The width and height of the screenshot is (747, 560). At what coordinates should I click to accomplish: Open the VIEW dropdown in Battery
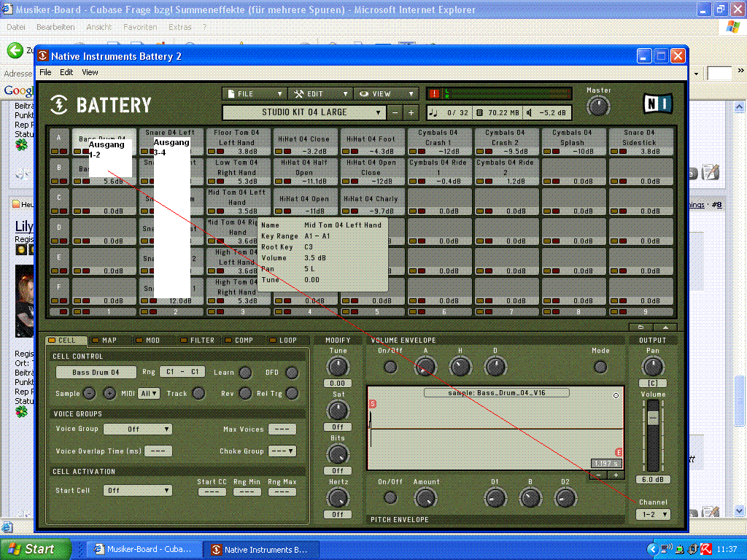pyautogui.click(x=387, y=94)
